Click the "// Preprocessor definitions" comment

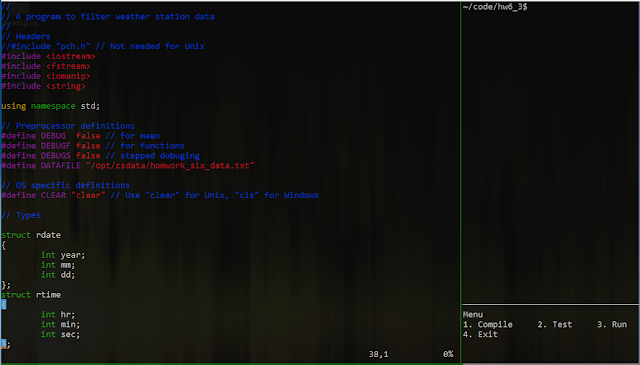click(x=68, y=126)
